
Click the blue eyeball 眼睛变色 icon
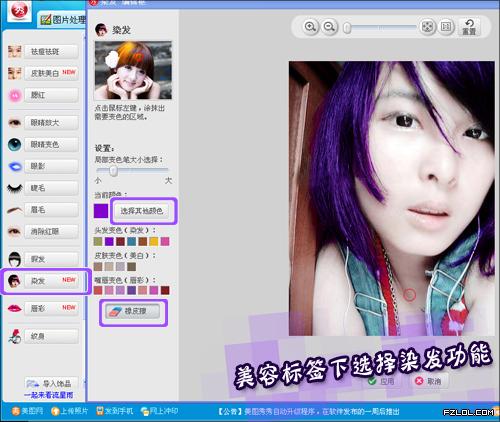pos(15,144)
